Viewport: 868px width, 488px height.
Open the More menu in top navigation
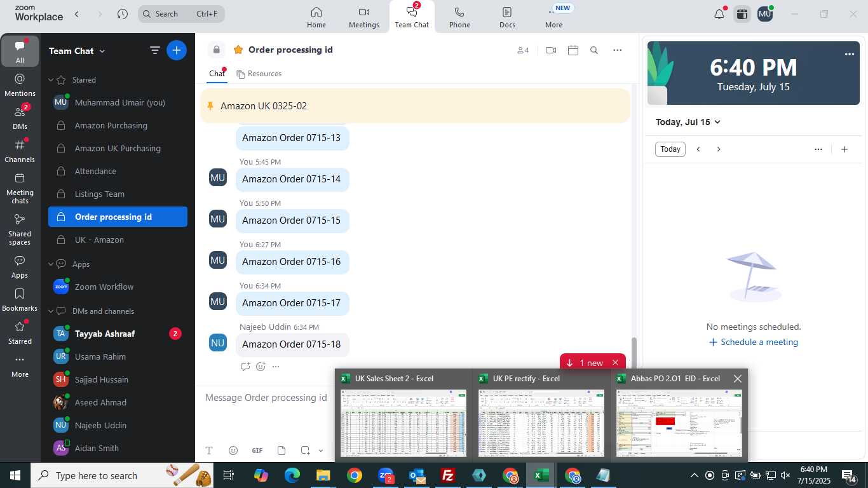click(553, 17)
